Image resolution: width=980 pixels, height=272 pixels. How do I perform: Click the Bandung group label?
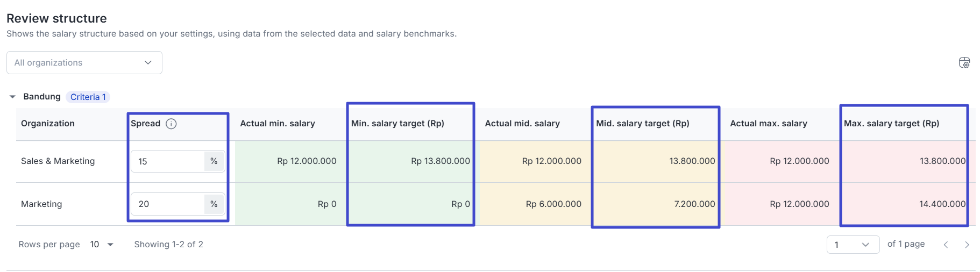point(42,97)
